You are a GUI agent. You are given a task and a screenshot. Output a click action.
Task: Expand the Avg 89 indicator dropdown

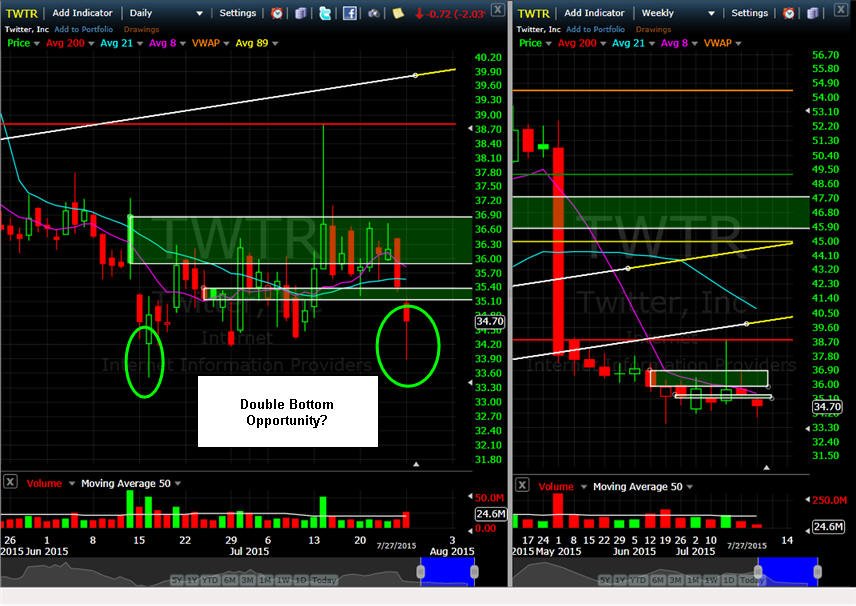(275, 43)
